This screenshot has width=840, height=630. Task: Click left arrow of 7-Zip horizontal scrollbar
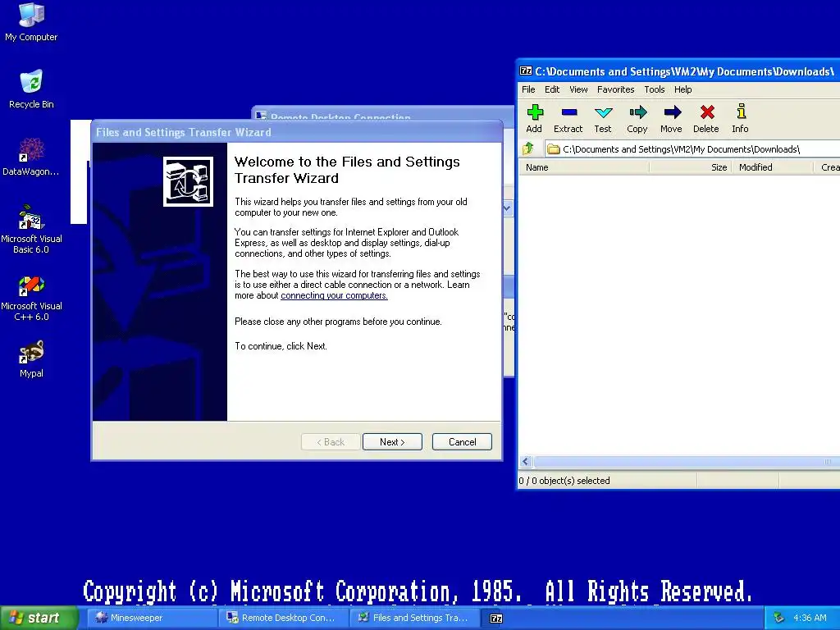(526, 461)
